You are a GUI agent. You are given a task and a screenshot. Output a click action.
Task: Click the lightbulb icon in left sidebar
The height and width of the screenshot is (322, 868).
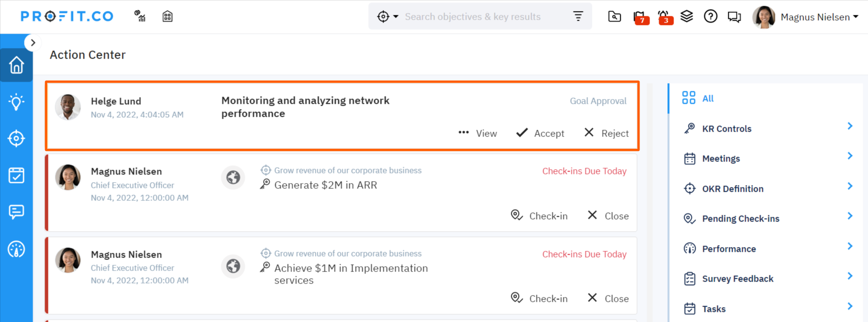[16, 102]
